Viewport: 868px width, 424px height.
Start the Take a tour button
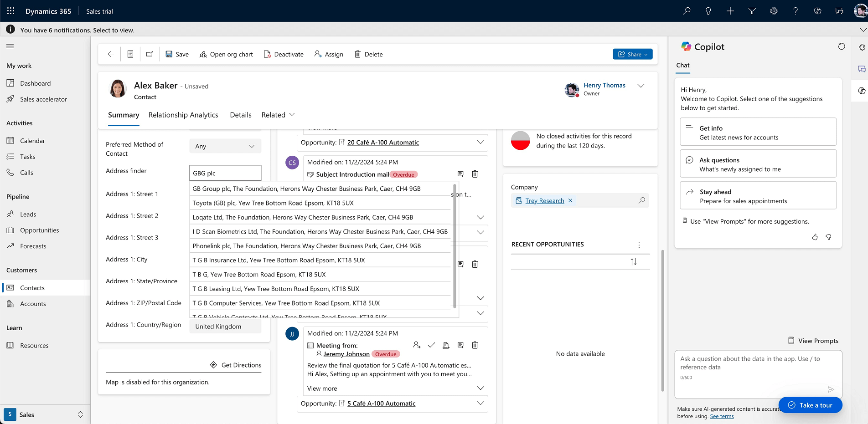pos(810,405)
